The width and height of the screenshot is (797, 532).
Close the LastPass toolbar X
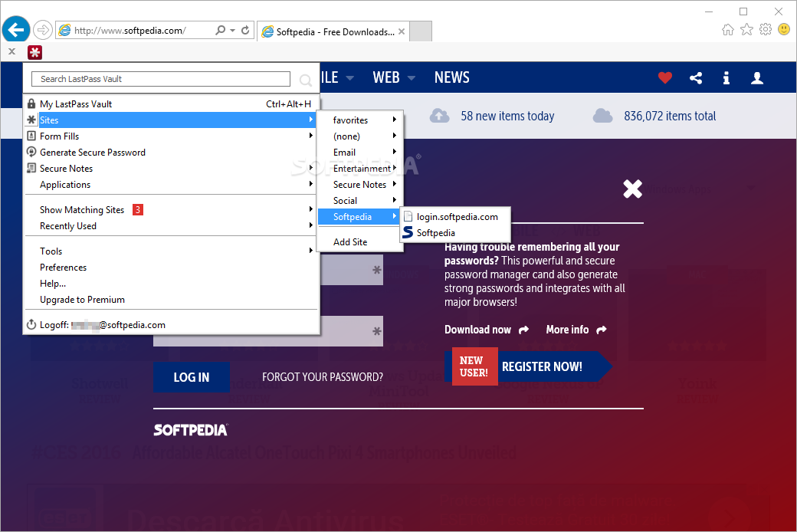pos(12,51)
